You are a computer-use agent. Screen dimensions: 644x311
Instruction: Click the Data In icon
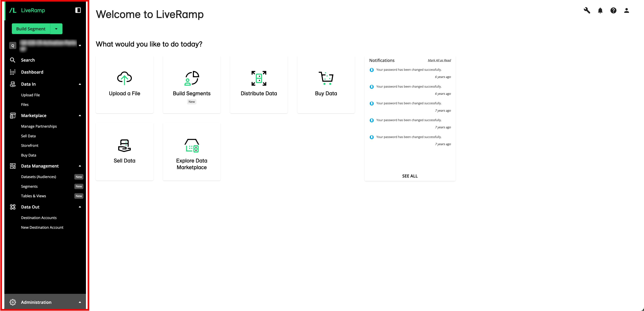tap(12, 84)
